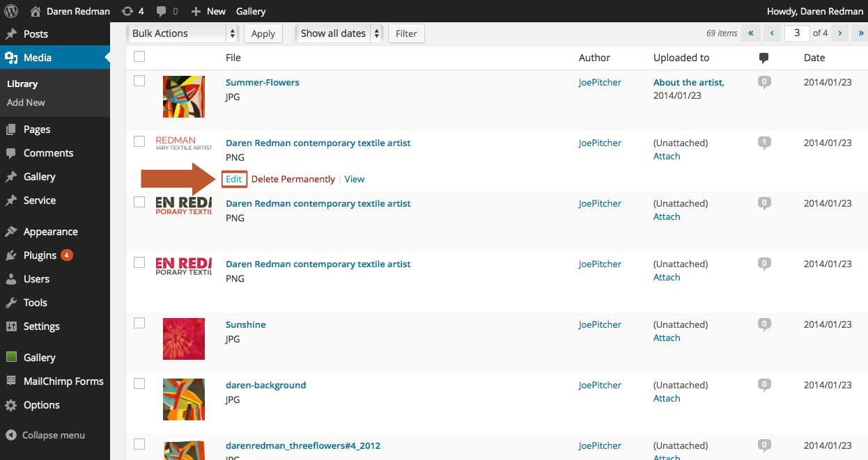Open the Show all dates dropdown
Viewport: 868px width, 460px height.
(339, 33)
